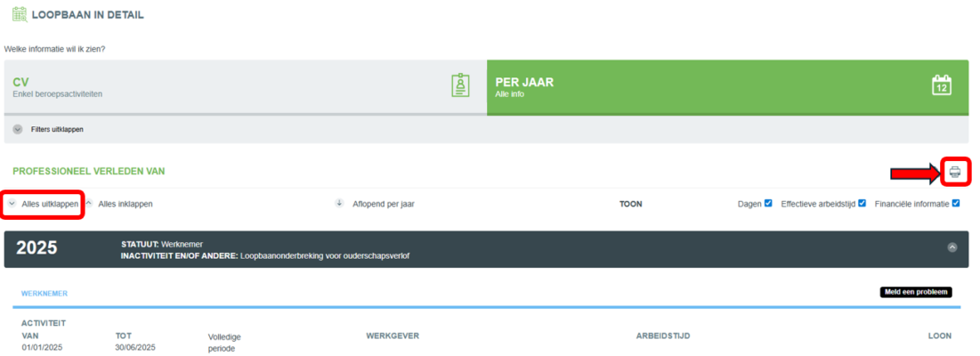Click the sort arrow beside Aflopend per jaar

339,204
